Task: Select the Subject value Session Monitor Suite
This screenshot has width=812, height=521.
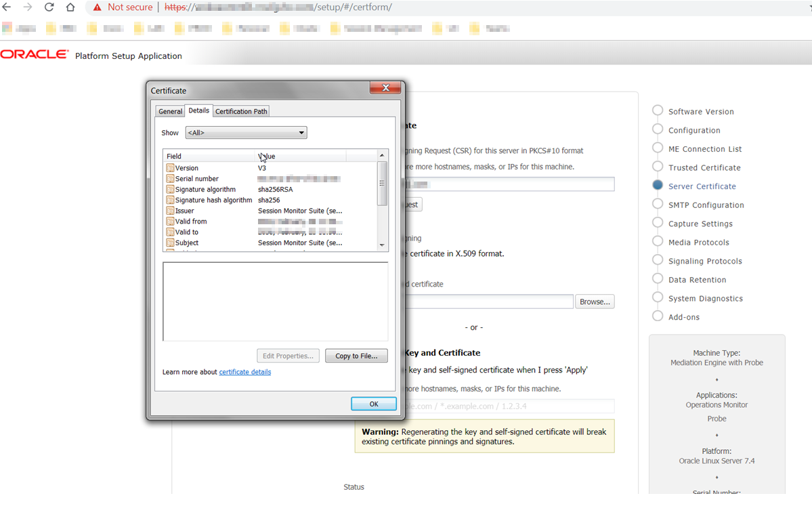Action: click(300, 243)
